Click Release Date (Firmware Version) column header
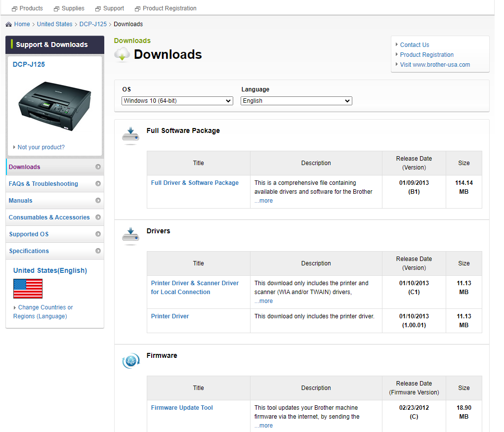The height and width of the screenshot is (432, 504). pos(414,388)
